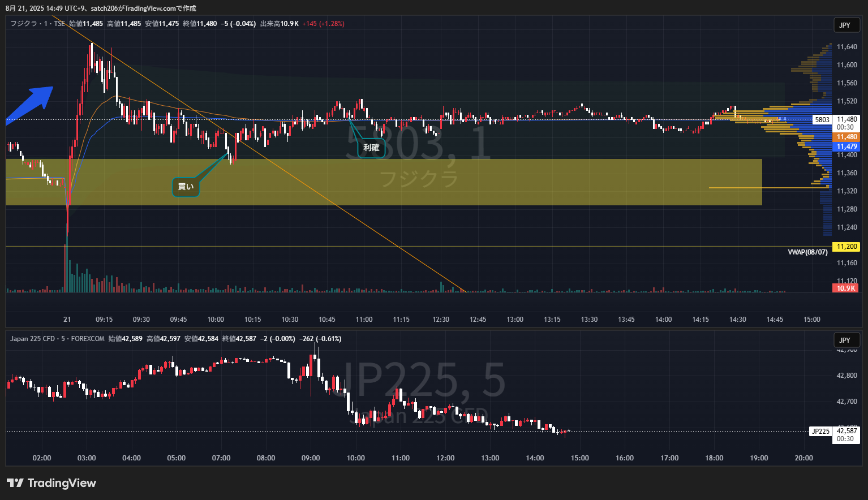Click the yellow 11,200 price label
The width and height of the screenshot is (868, 500).
[846, 247]
